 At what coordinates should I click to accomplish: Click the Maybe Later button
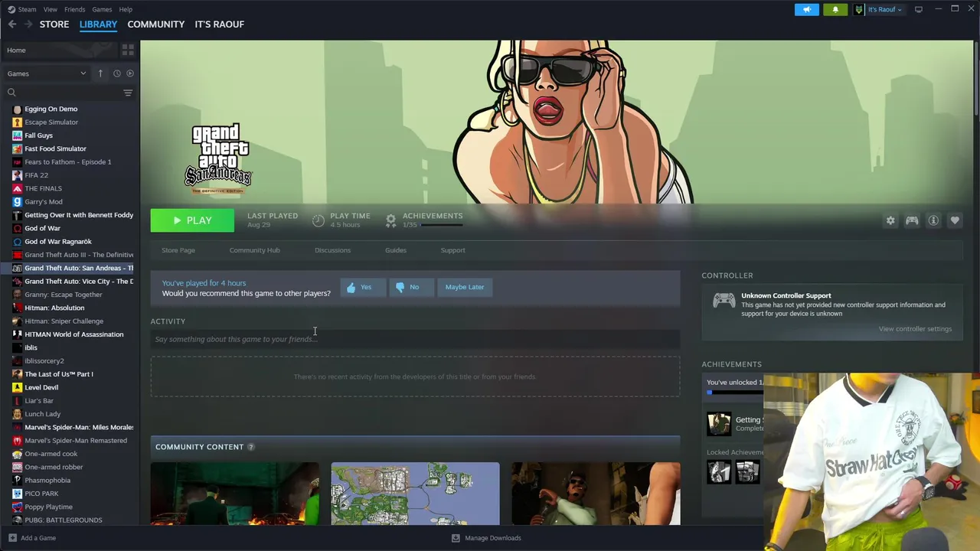[x=465, y=287]
